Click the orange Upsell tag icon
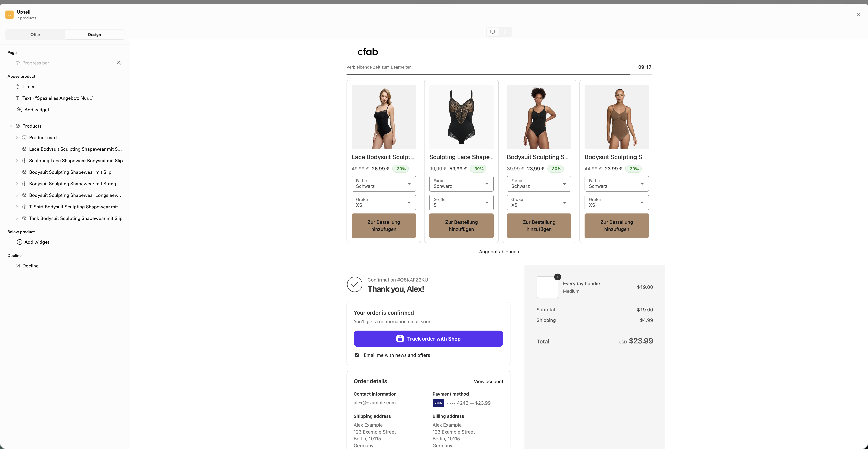Image resolution: width=868 pixels, height=449 pixels. (x=9, y=14)
